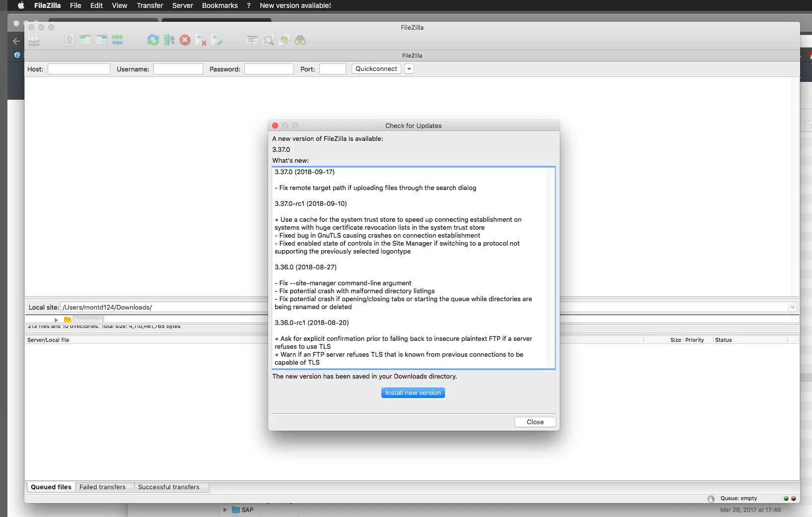Screen dimensions: 812x517
Task: Click the 3.36.0-rc1 (2018-08-20) changelog heading
Action: (x=312, y=323)
